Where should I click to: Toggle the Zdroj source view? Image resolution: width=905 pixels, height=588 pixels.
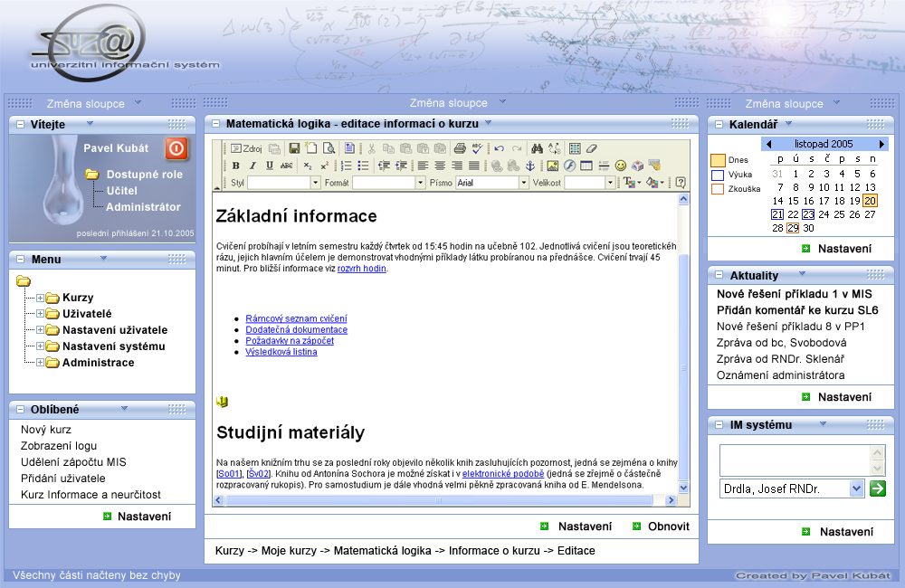pos(245,148)
